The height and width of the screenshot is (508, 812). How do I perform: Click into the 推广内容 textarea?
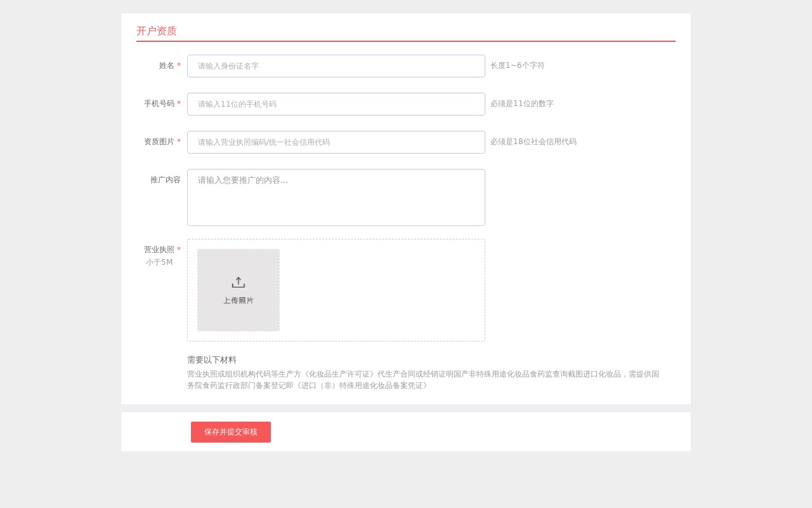(336, 197)
